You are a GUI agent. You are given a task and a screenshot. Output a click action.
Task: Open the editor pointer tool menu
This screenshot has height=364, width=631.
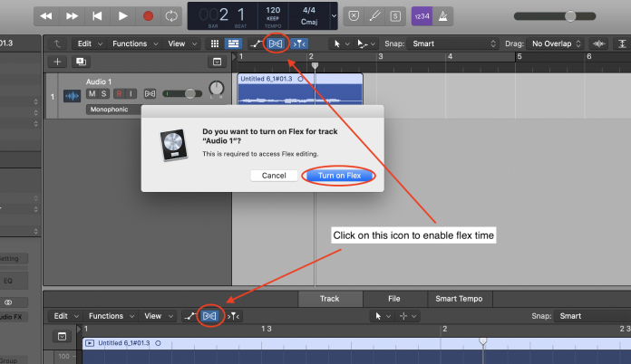point(383,316)
